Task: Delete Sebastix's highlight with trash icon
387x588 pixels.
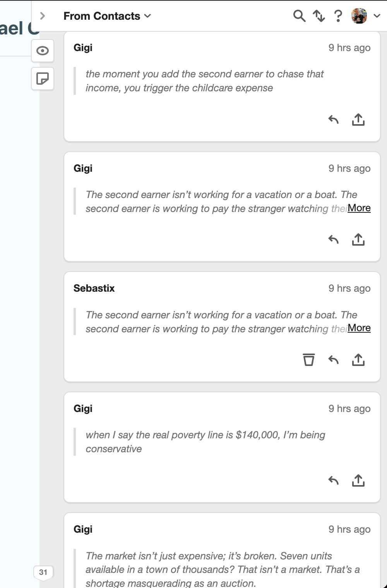Action: click(x=308, y=360)
